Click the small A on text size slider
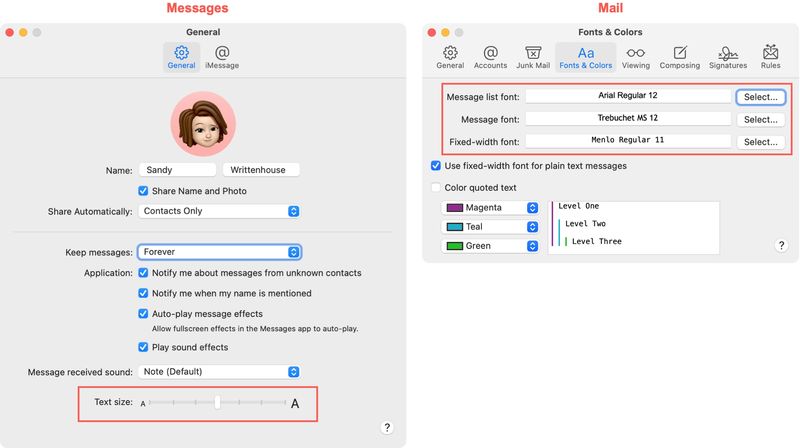Viewport: 800px width, 448px height. tap(143, 404)
